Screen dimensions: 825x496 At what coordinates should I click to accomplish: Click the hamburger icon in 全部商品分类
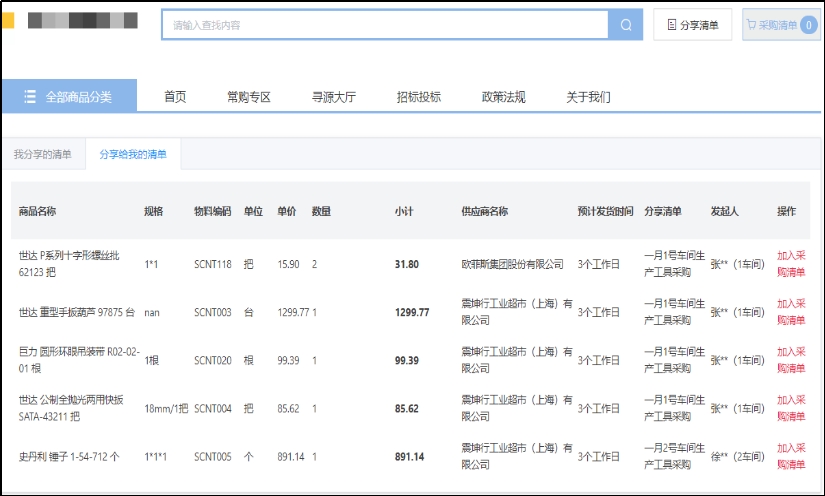(31, 97)
